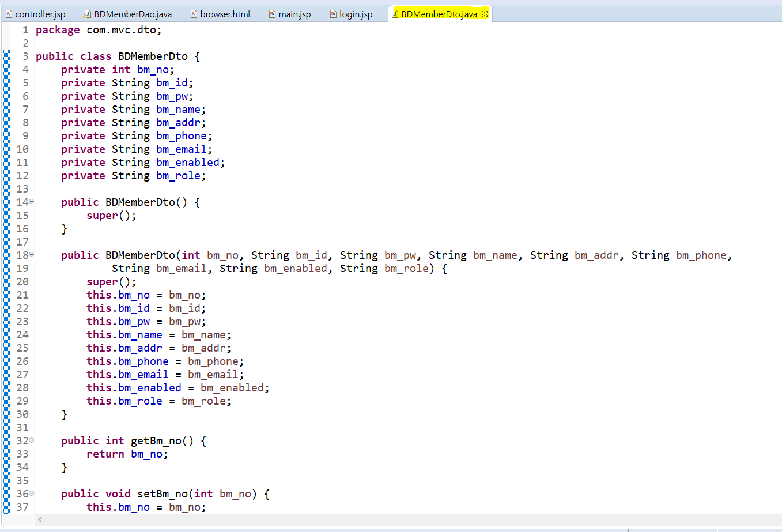The image size is (782, 532).
Task: Click 'this.bm_role = bm_role;' line
Action: tap(159, 401)
